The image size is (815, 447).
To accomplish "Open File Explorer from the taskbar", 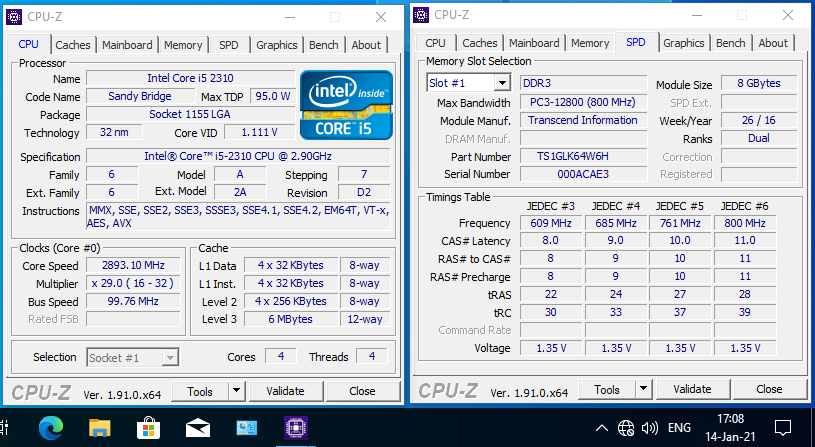I will (99, 428).
